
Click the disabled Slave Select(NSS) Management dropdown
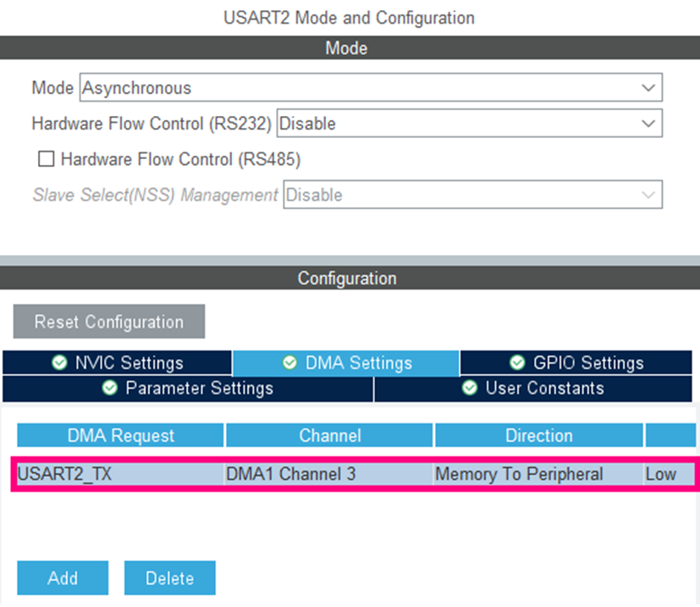coord(474,194)
